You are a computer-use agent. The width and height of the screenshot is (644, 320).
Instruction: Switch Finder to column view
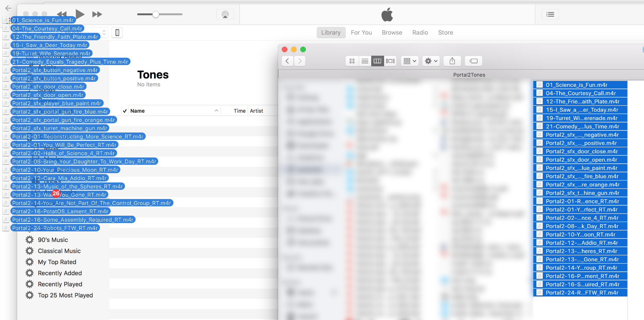point(377,61)
